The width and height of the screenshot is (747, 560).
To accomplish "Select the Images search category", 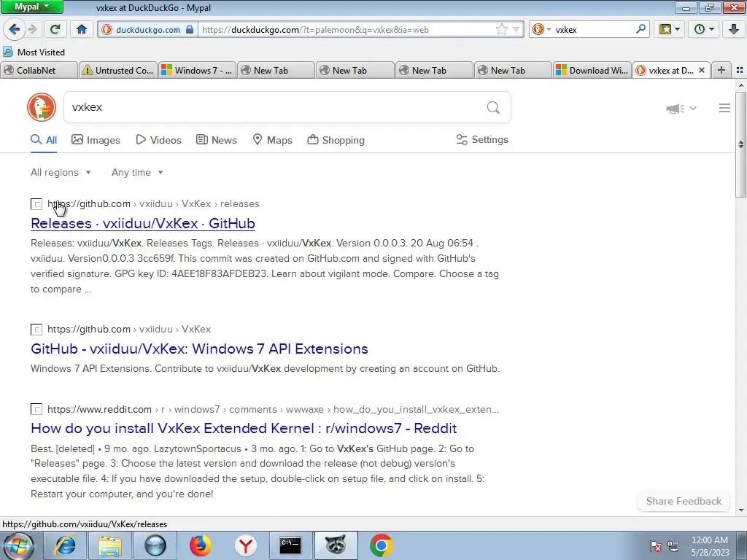I will [96, 140].
